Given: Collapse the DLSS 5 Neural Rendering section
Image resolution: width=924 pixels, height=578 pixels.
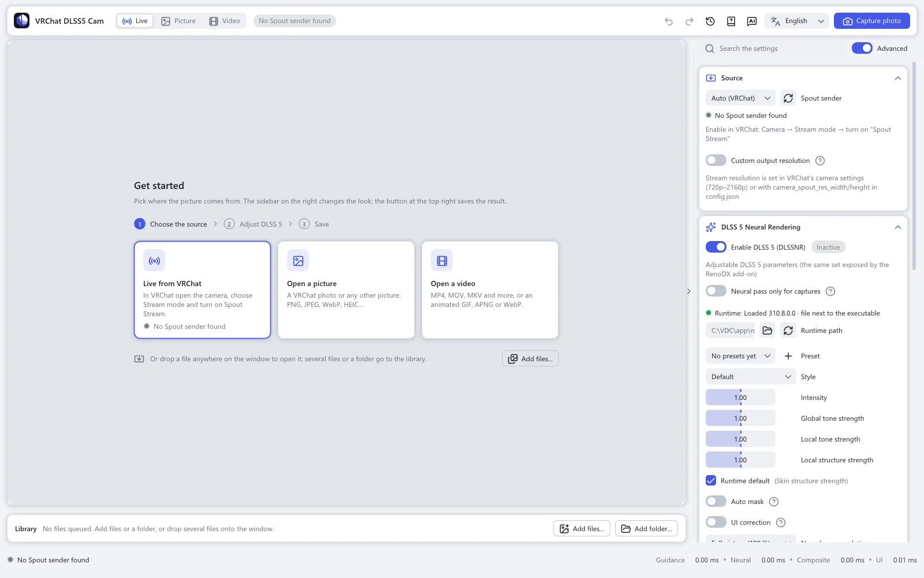Looking at the screenshot, I should point(897,227).
